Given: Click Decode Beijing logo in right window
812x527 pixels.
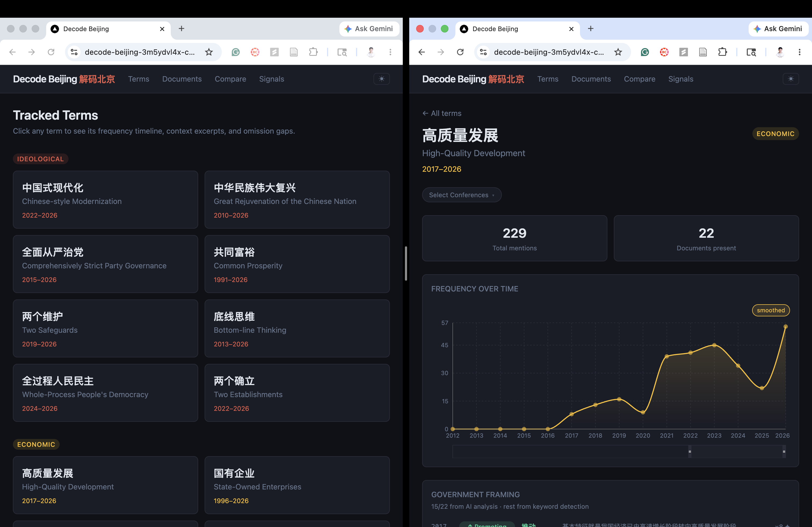Looking at the screenshot, I should tap(473, 79).
